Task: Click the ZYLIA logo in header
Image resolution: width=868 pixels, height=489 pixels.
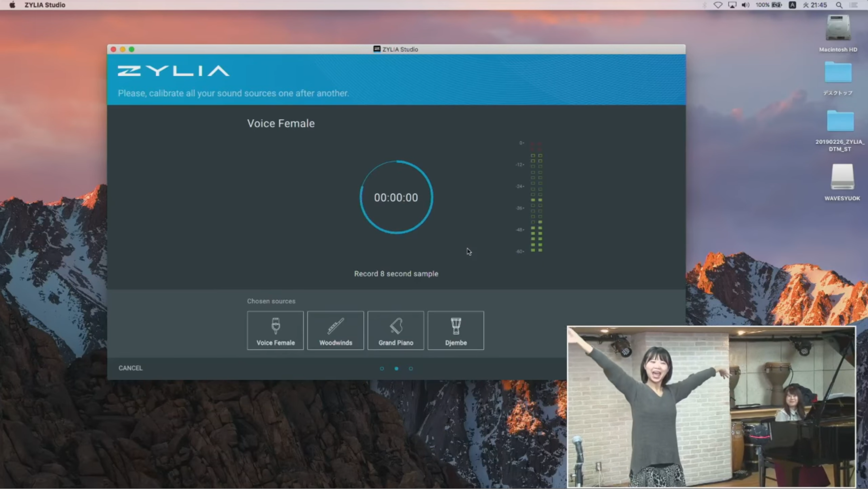Action: 174,71
